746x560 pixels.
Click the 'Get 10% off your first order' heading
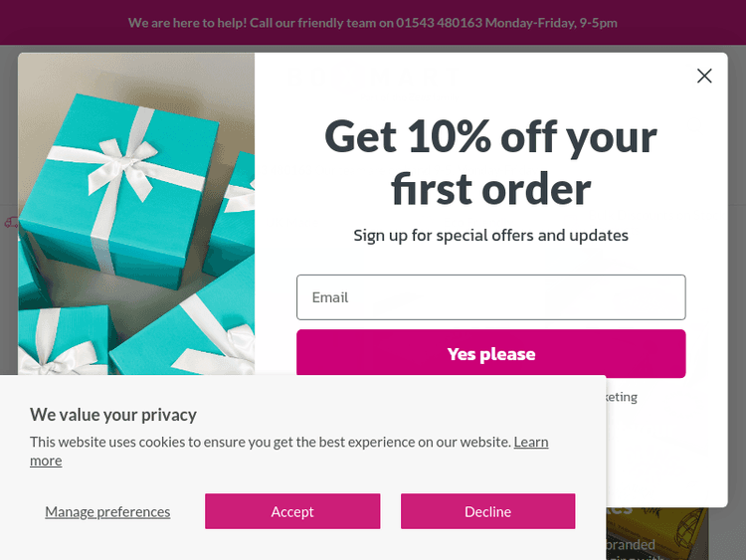[x=490, y=161]
